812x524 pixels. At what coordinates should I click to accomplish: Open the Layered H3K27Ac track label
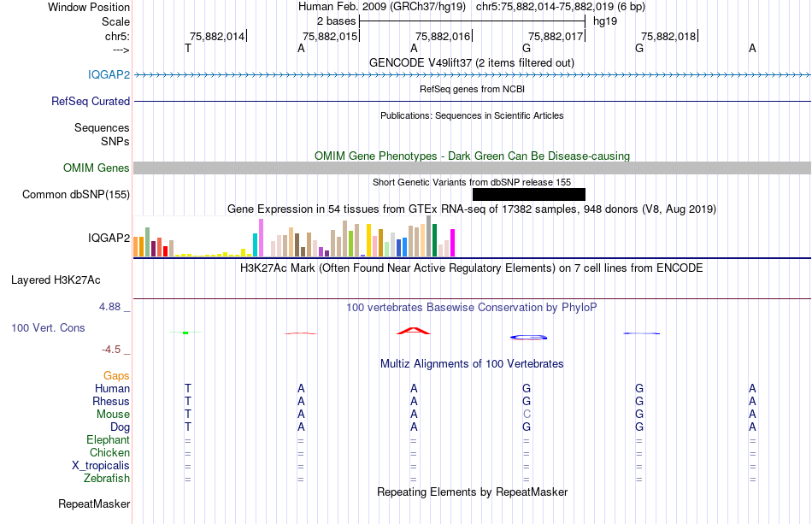click(56, 280)
